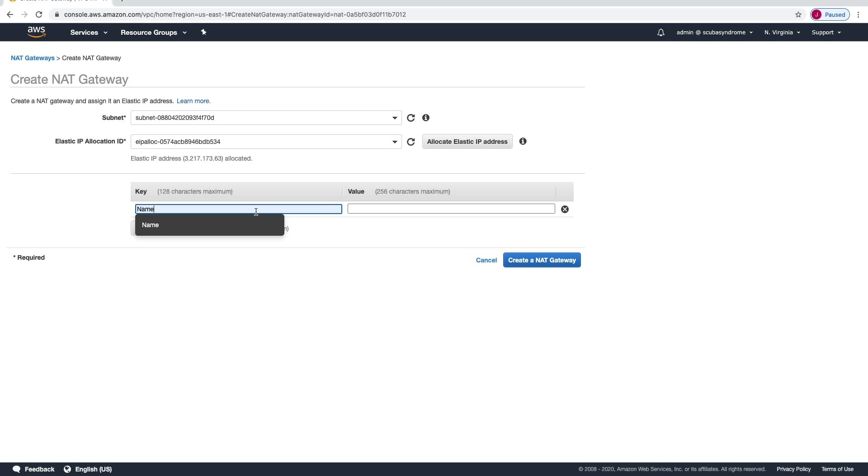Click the '* Required' note
This screenshot has width=868, height=476.
29,257
